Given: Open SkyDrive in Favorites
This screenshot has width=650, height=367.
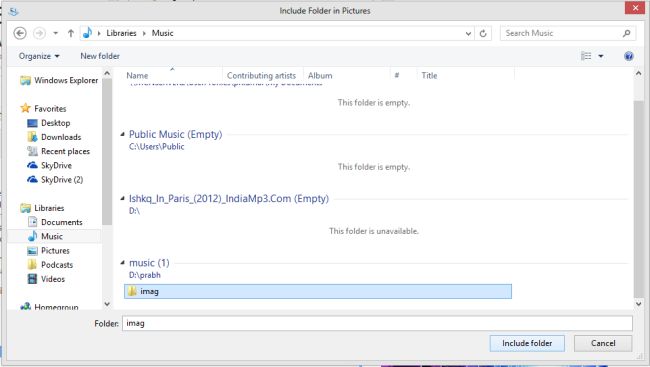Looking at the screenshot, I should (x=56, y=165).
